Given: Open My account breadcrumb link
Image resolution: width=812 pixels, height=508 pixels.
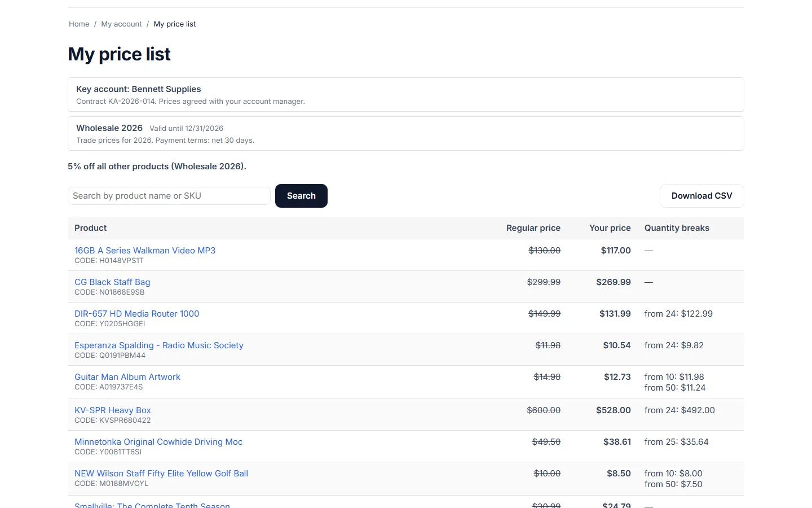Looking at the screenshot, I should pos(121,24).
